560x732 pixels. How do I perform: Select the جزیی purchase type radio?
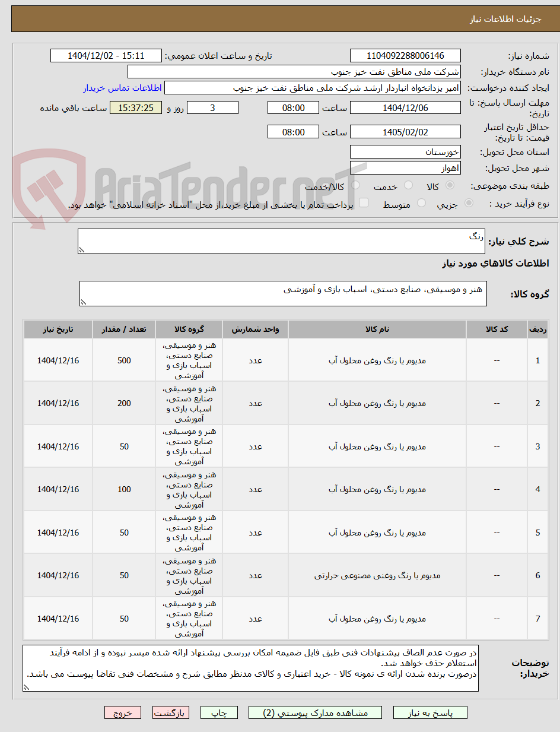coord(469,204)
